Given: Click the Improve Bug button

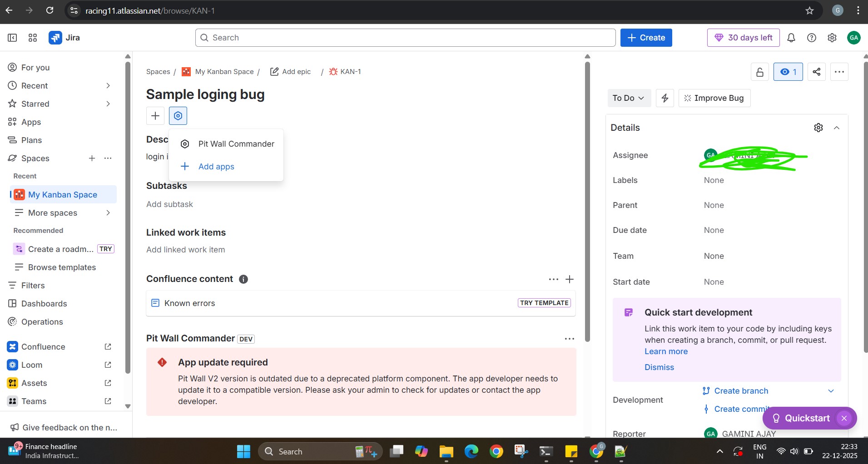Looking at the screenshot, I should [714, 98].
